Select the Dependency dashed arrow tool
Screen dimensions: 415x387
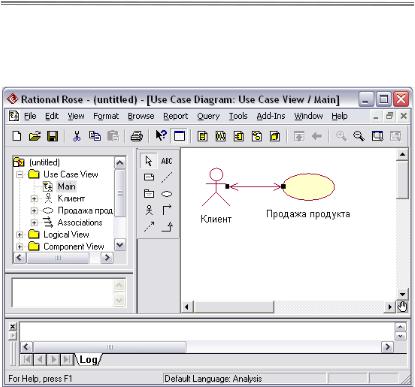149,227
